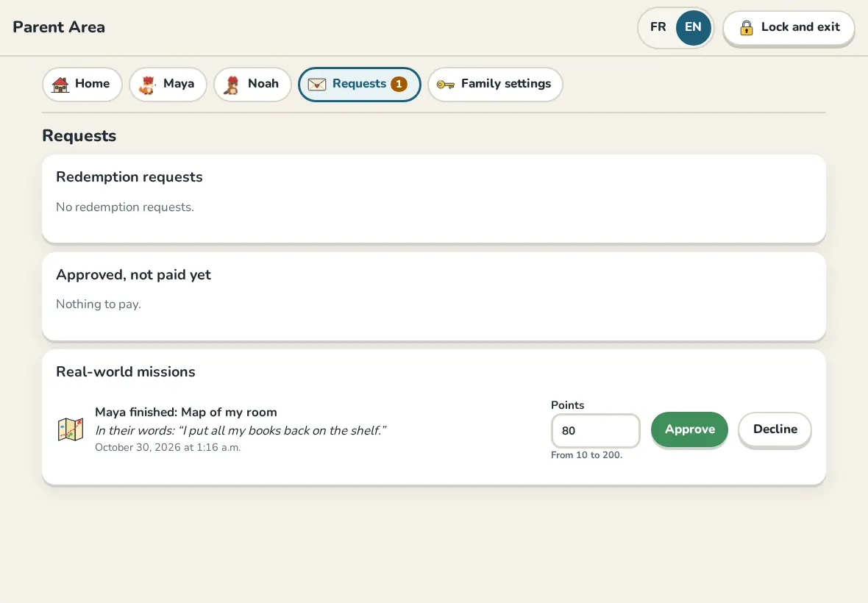Click "Maya finished: Map of my room" text
The width and height of the screenshot is (868, 603).
click(x=186, y=412)
